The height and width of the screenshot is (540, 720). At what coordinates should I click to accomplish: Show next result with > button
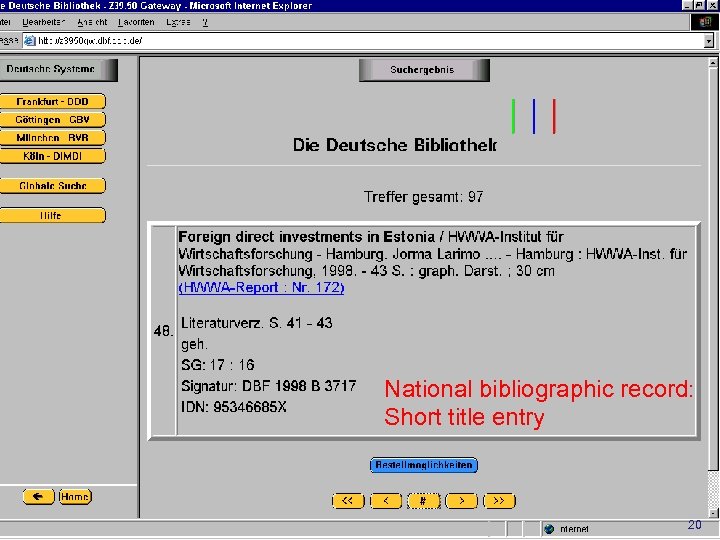pos(461,501)
